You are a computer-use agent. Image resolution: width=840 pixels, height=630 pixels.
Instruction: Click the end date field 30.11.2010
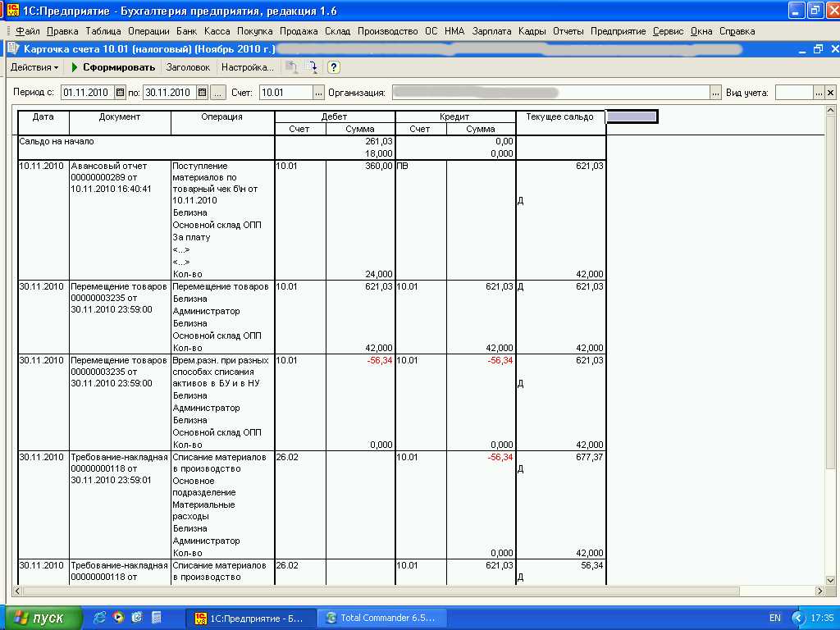[x=169, y=93]
